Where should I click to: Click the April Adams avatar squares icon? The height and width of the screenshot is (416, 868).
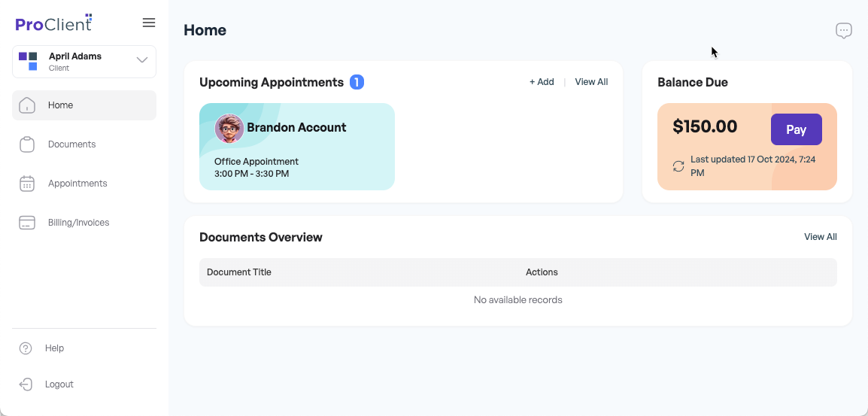click(x=29, y=62)
